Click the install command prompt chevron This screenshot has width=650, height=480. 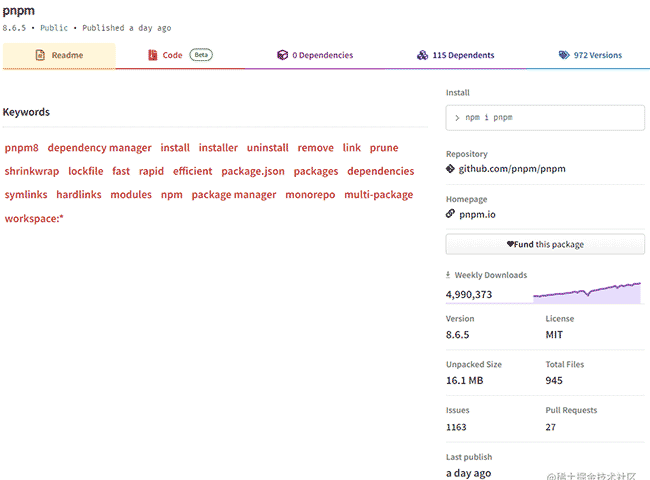(x=457, y=118)
